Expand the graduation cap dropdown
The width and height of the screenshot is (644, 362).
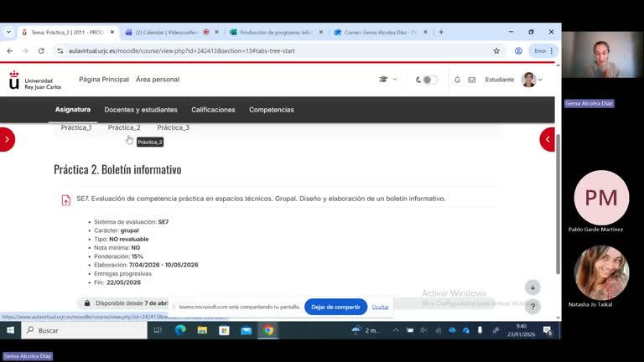[387, 80]
